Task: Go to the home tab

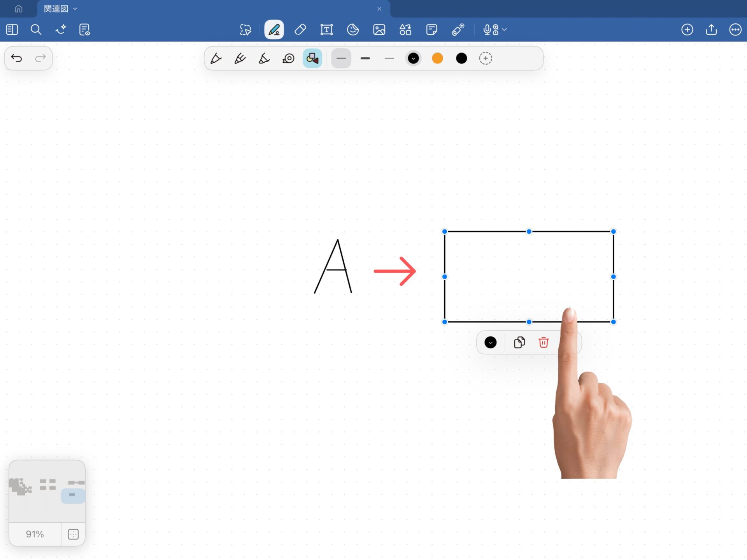Action: [18, 9]
